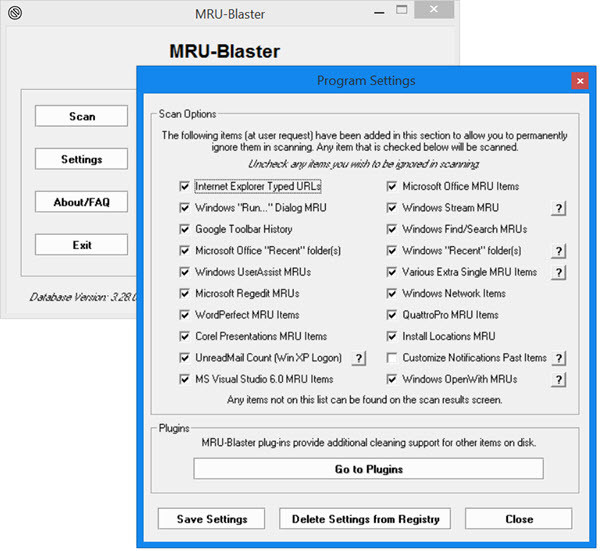Toggle Windows "Recent" folder(s) checkbox

tap(391, 251)
